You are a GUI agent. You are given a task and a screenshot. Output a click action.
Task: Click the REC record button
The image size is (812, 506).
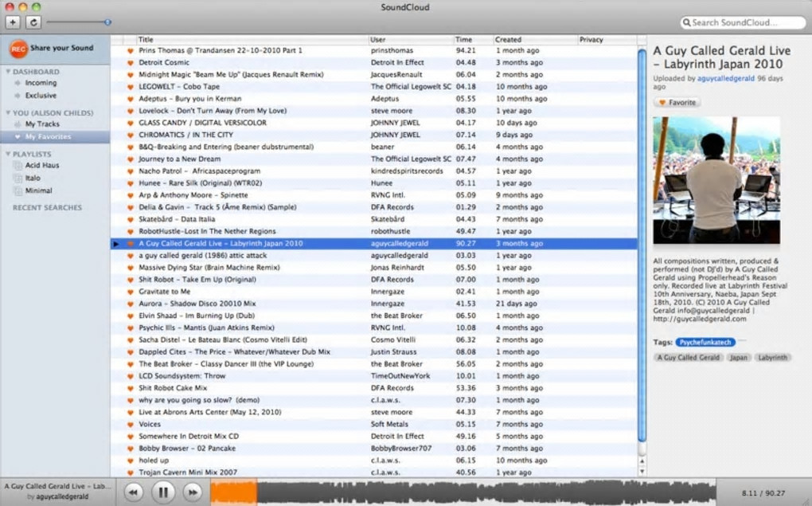pyautogui.click(x=18, y=49)
